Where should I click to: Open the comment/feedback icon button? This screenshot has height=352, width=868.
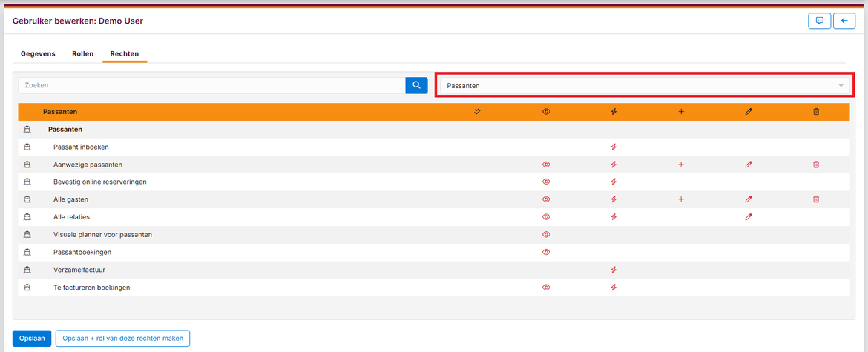click(819, 21)
